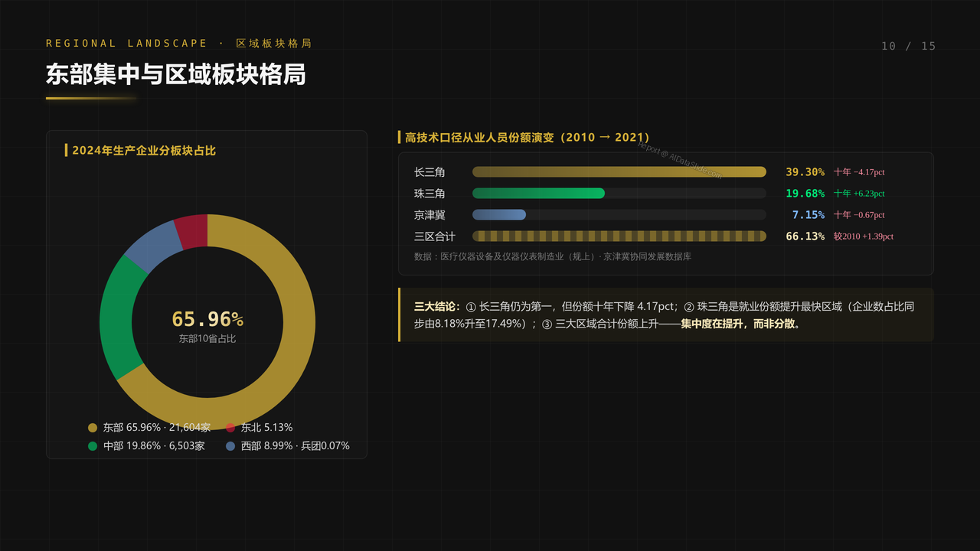Click the 7.15% value

click(808, 215)
